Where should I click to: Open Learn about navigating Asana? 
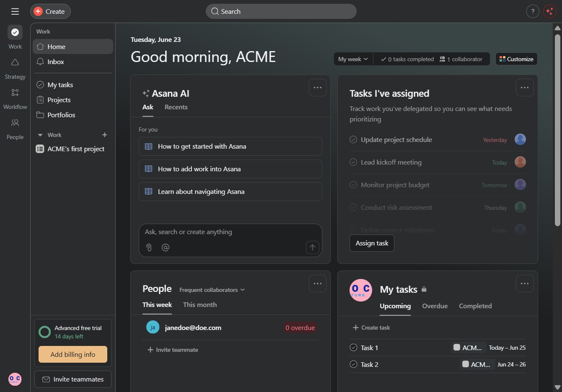[230, 191]
